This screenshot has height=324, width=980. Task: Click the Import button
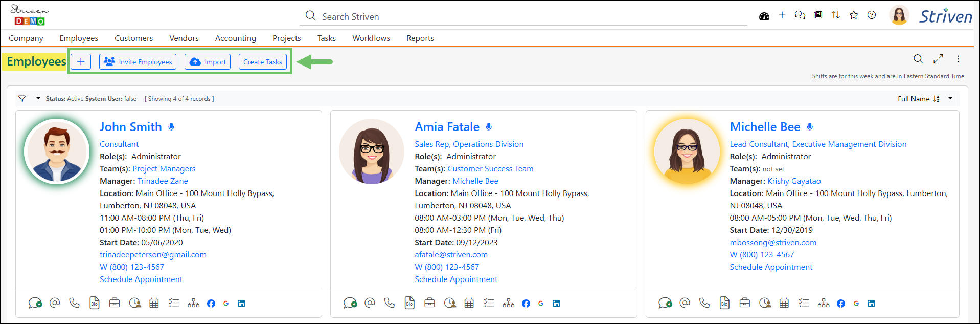click(208, 61)
